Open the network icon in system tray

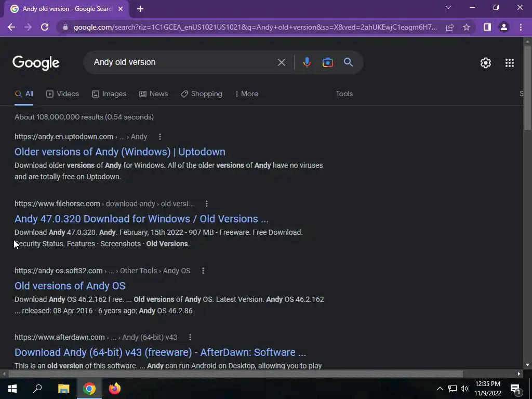(x=453, y=389)
